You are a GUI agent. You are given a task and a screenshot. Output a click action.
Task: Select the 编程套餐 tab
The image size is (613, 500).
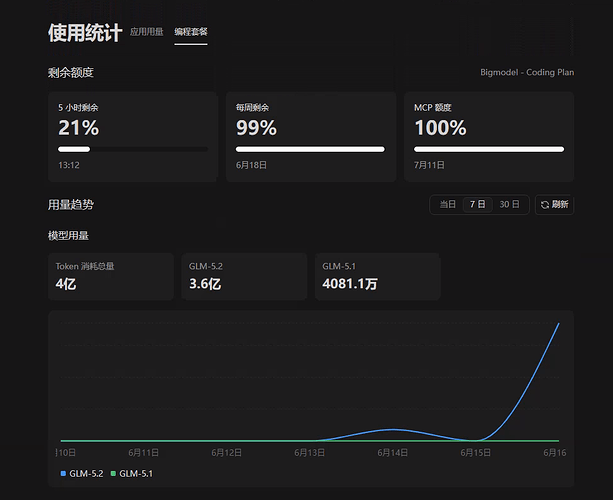pyautogui.click(x=191, y=32)
